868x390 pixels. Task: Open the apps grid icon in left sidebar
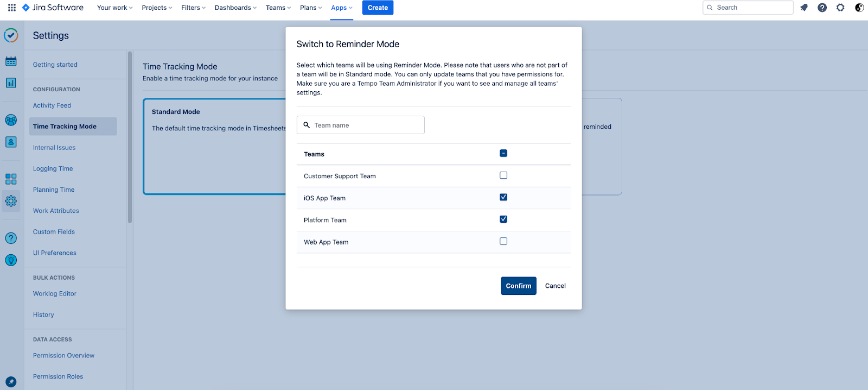click(11, 179)
